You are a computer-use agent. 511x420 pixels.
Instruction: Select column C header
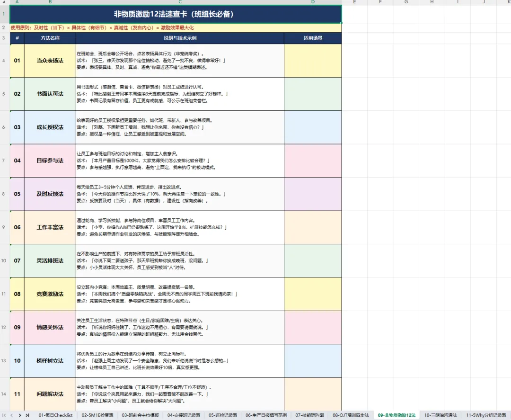coord(180,2)
